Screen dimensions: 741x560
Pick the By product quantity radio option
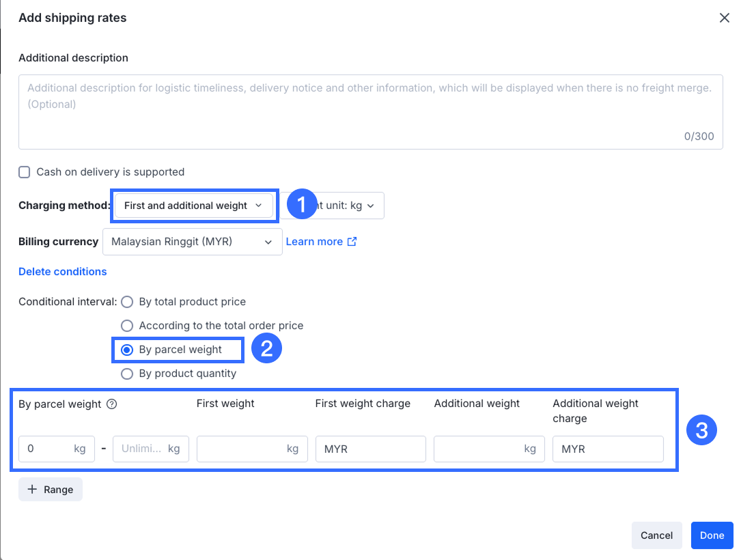127,374
